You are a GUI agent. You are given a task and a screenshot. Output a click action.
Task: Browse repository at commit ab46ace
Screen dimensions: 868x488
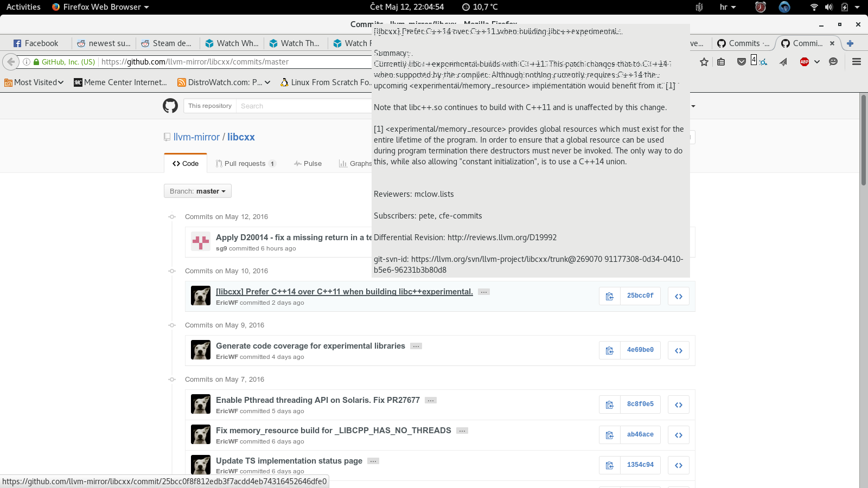678,435
